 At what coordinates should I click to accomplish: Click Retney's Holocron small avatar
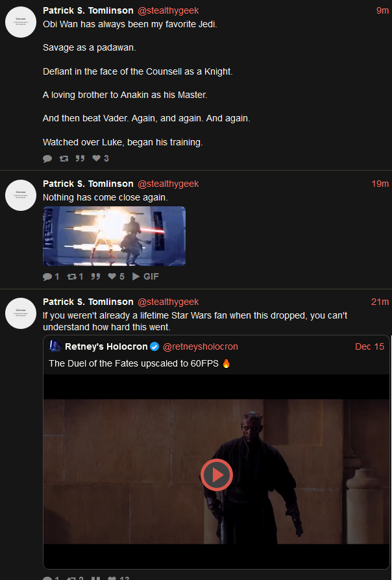tap(55, 346)
